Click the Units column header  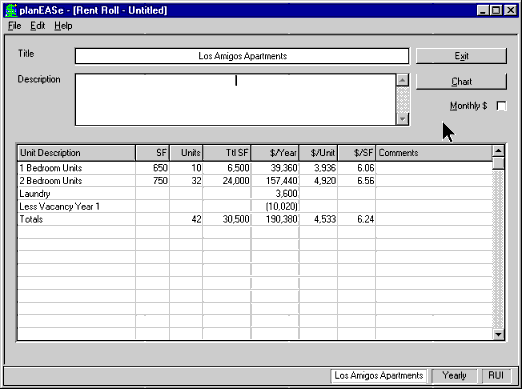coord(186,153)
